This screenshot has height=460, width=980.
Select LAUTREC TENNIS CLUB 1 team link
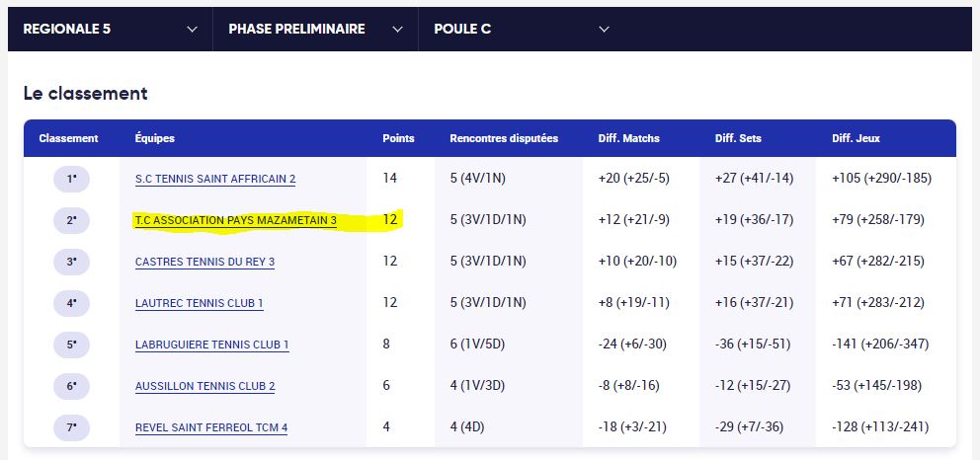click(x=199, y=303)
